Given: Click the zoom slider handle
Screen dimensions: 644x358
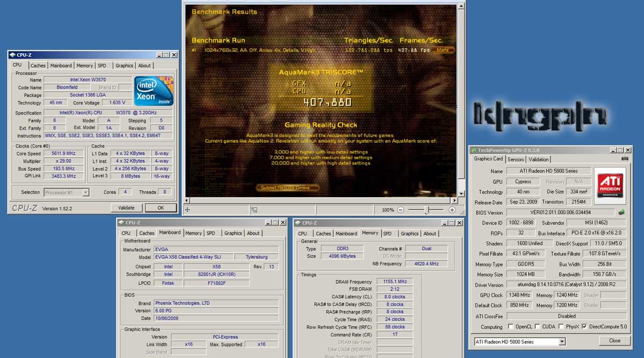Looking at the screenshot, I should point(427,210).
